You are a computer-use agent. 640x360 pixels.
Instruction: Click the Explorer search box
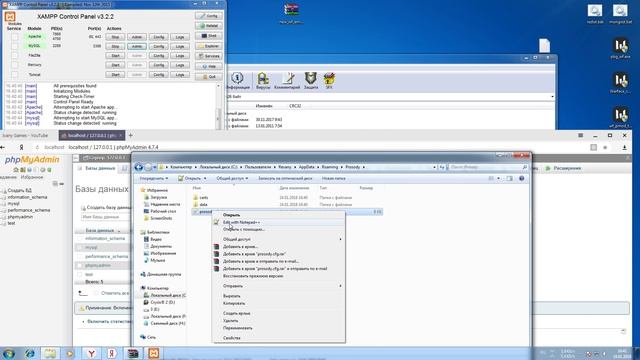tap(487, 167)
